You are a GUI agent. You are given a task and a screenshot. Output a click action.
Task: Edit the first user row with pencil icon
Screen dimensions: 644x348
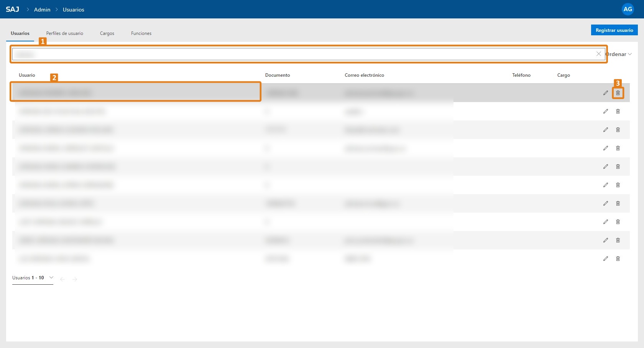coord(605,93)
